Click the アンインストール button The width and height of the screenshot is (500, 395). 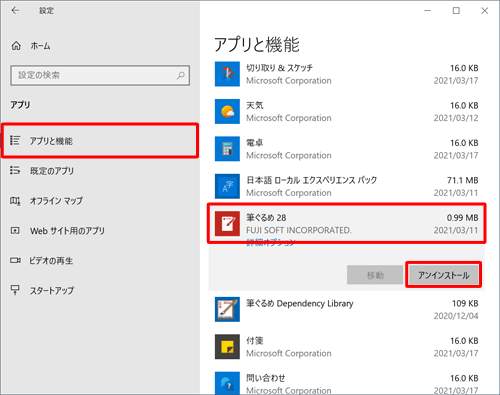pyautogui.click(x=443, y=275)
